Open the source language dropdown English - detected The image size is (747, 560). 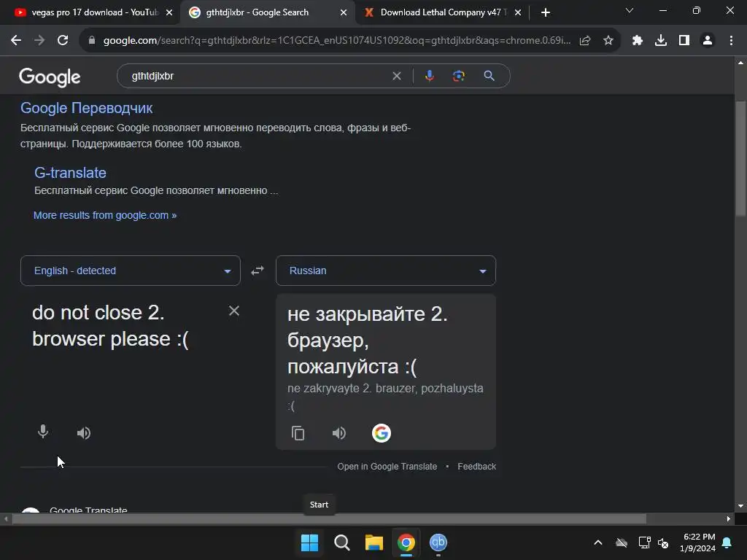[131, 271]
